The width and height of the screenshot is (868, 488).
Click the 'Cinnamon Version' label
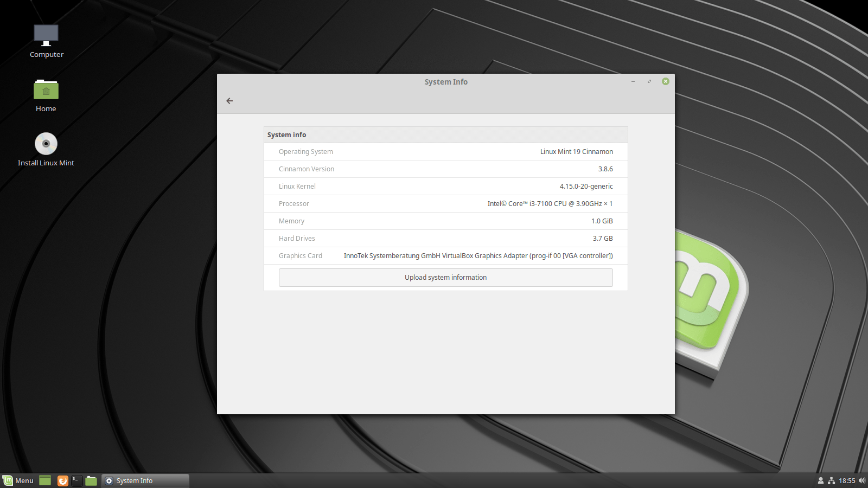coord(307,169)
